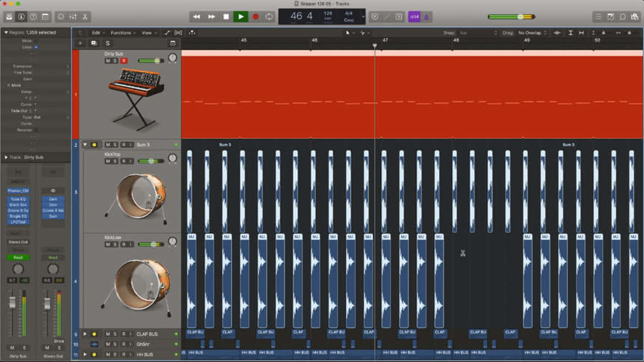Toggle the purple count-in 1234 button
The height and width of the screenshot is (362, 644).
[x=414, y=17]
